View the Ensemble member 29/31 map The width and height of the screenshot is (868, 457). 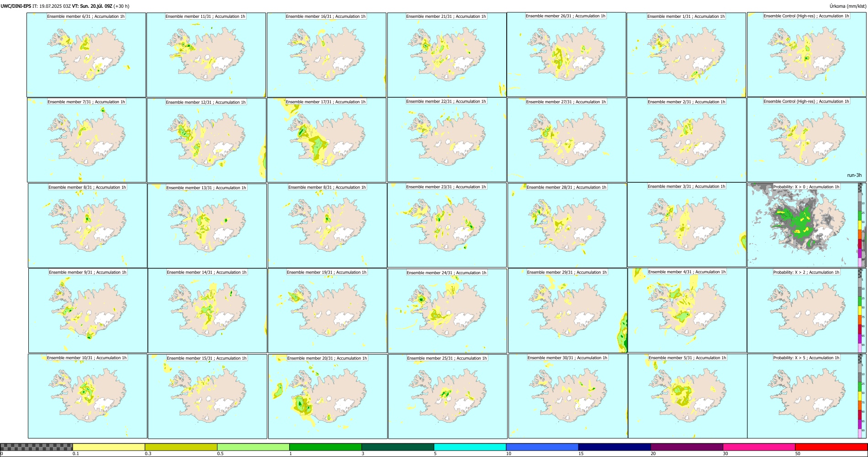tap(568, 311)
